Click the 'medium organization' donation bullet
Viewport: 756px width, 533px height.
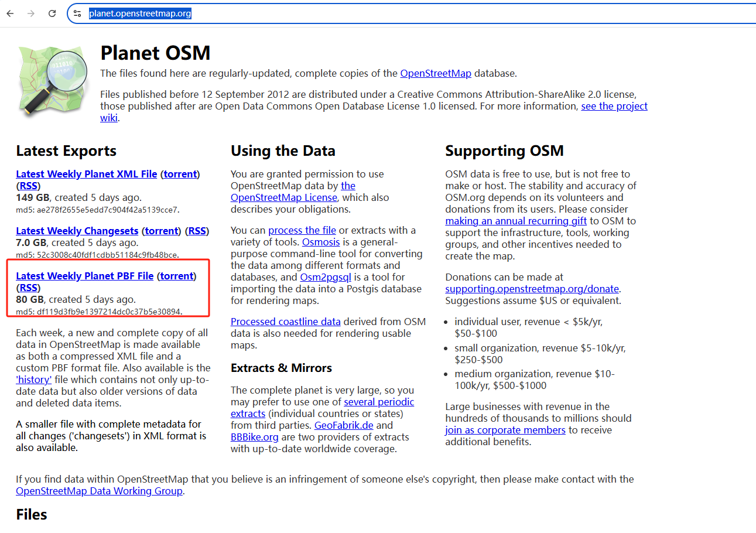pos(535,380)
